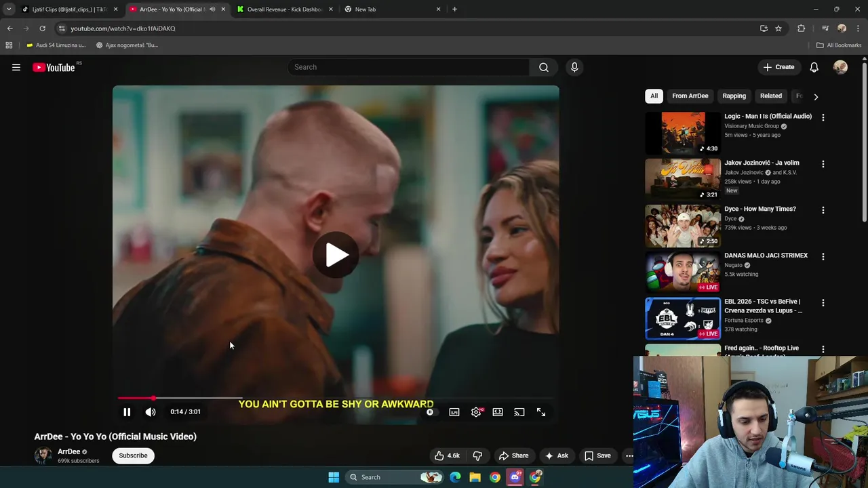
Task: View site information icon in address bar
Action: 62,28
